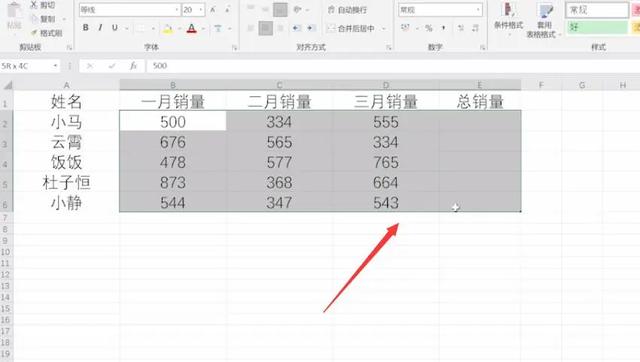
Task: Open the number format dropdown (常规)
Action: point(478,10)
